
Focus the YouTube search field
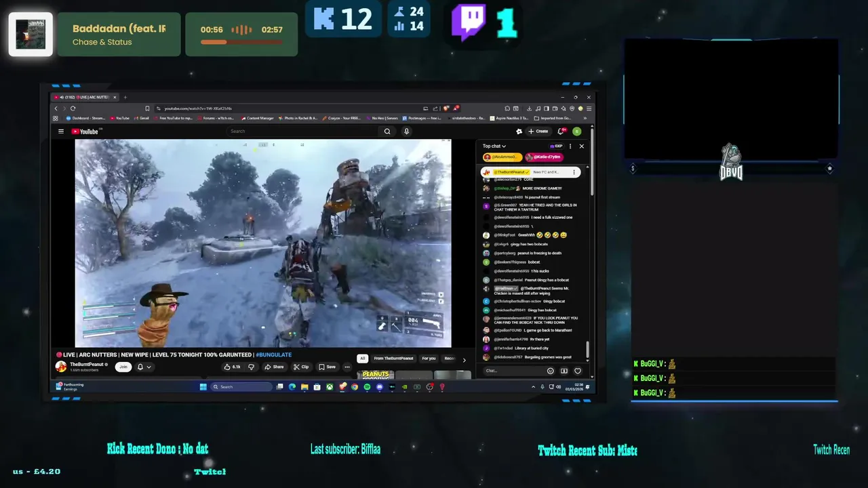(303, 131)
